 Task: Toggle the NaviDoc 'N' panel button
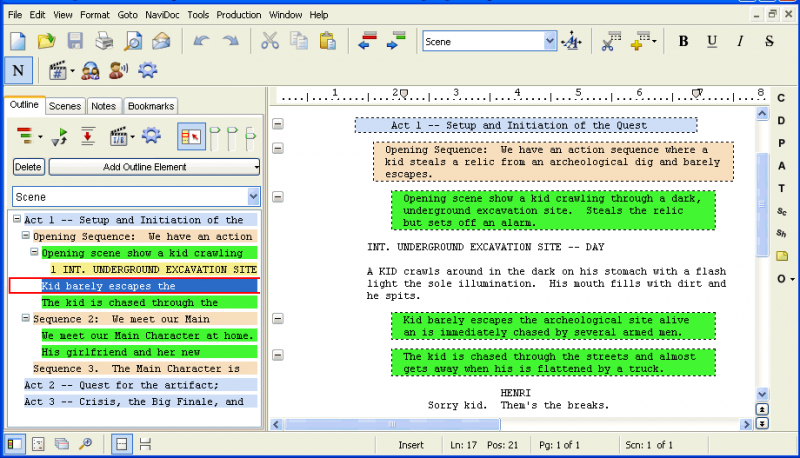pyautogui.click(x=18, y=70)
